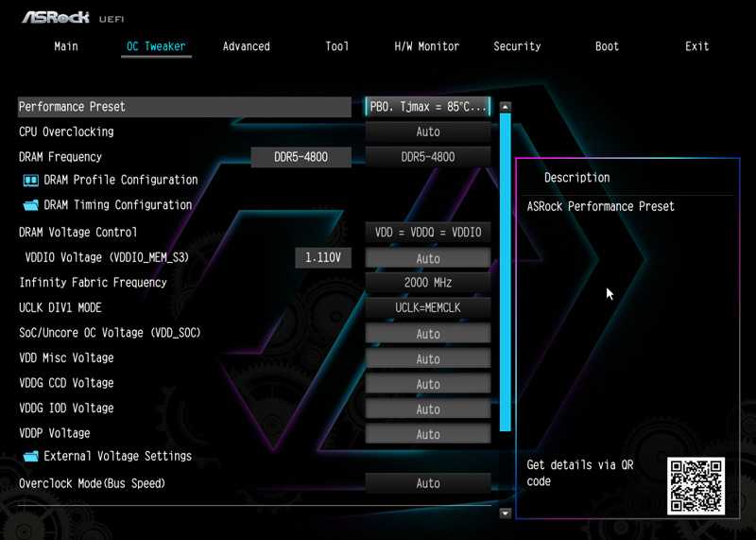This screenshot has height=540, width=756.
Task: Open the Advanced tab
Action: pyautogui.click(x=247, y=46)
